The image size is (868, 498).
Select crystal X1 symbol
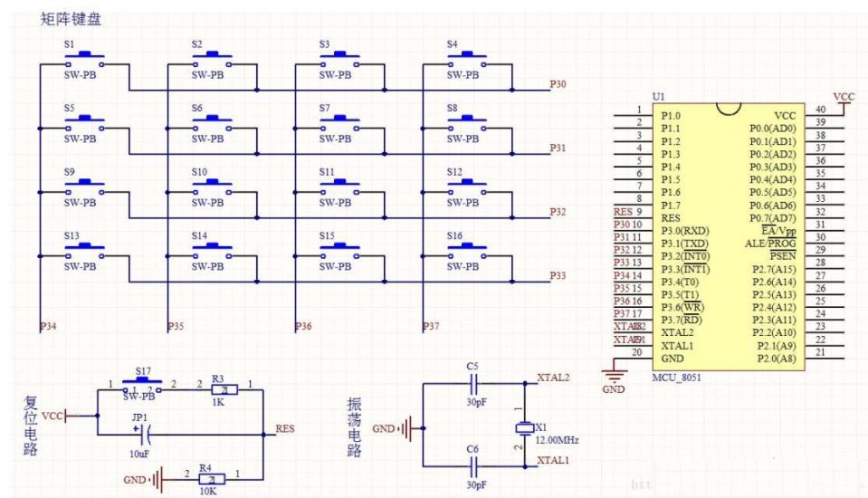(525, 427)
